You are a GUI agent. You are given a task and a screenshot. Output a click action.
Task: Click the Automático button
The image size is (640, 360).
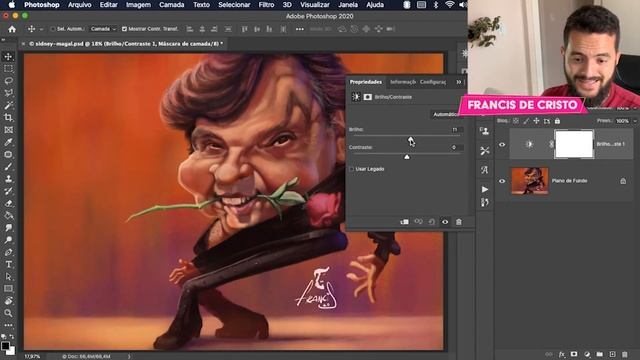[x=446, y=115]
